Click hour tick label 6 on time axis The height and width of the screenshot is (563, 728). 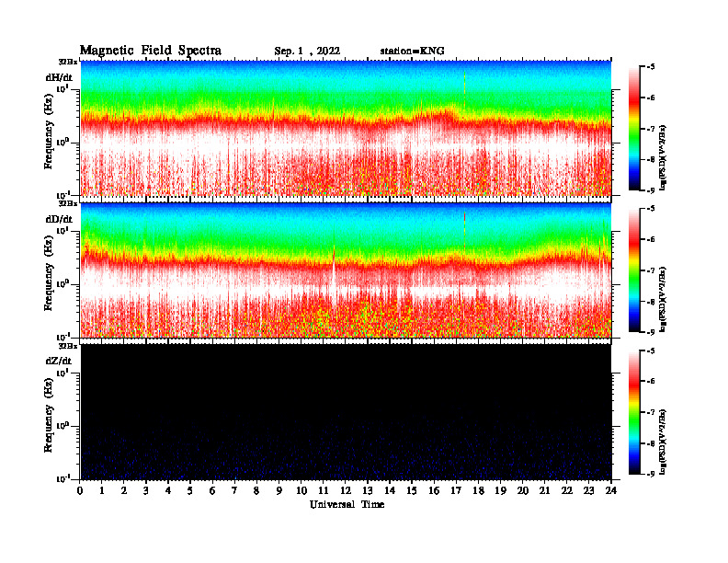point(212,490)
